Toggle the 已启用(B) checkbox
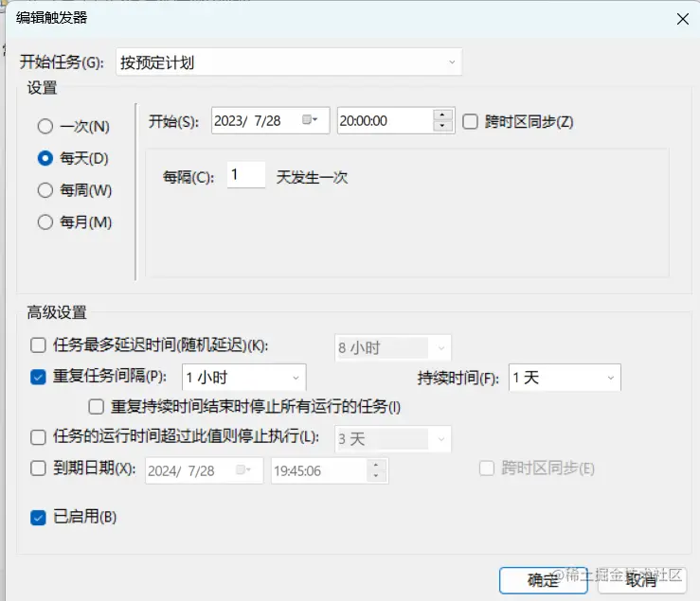Screen dimensions: 700x601 pos(38,517)
